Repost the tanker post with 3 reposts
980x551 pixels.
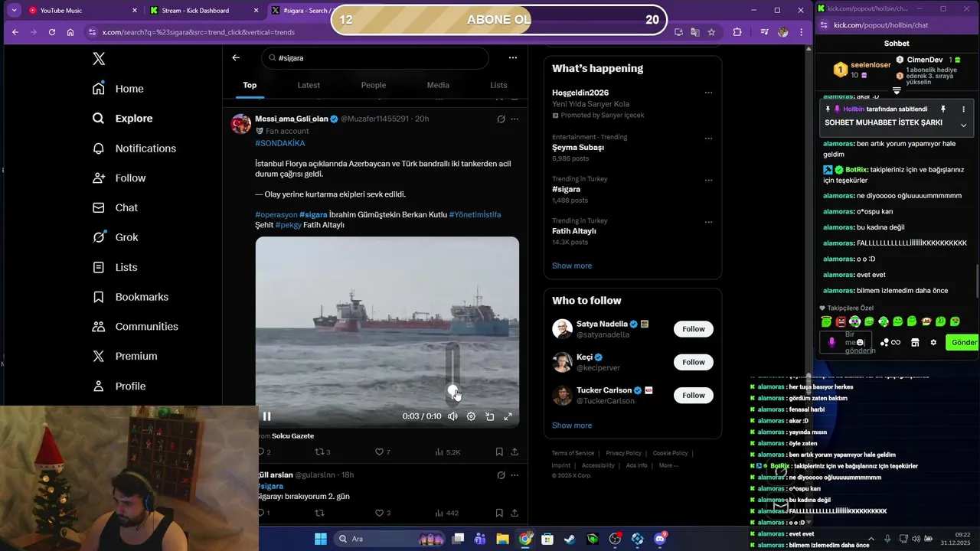[322, 452]
